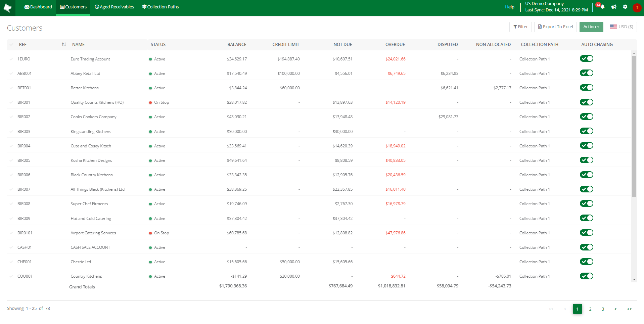Open the settings gear icon

pos(625,7)
